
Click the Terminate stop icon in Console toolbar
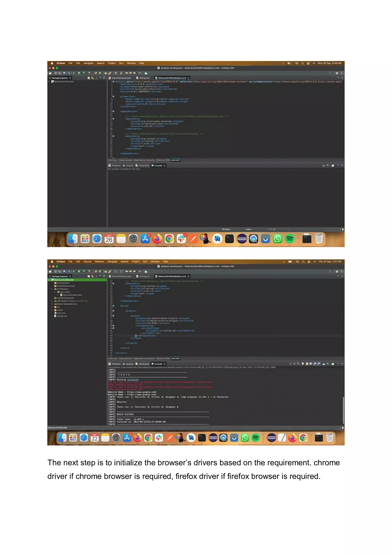(x=291, y=364)
